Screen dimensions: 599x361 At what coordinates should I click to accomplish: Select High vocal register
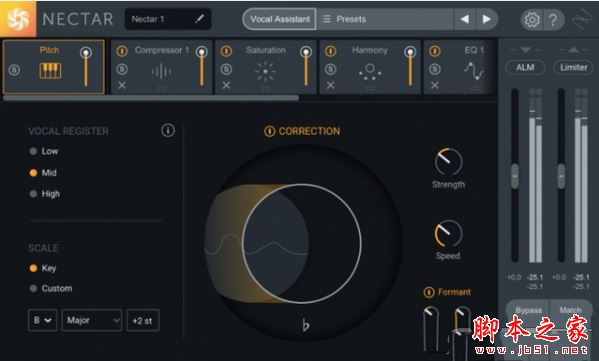[x=34, y=194]
